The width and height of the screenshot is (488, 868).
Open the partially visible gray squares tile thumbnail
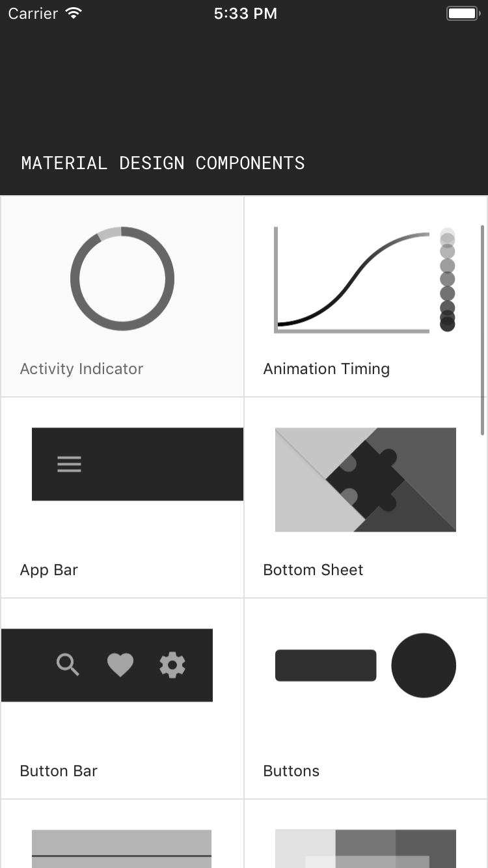click(365, 848)
